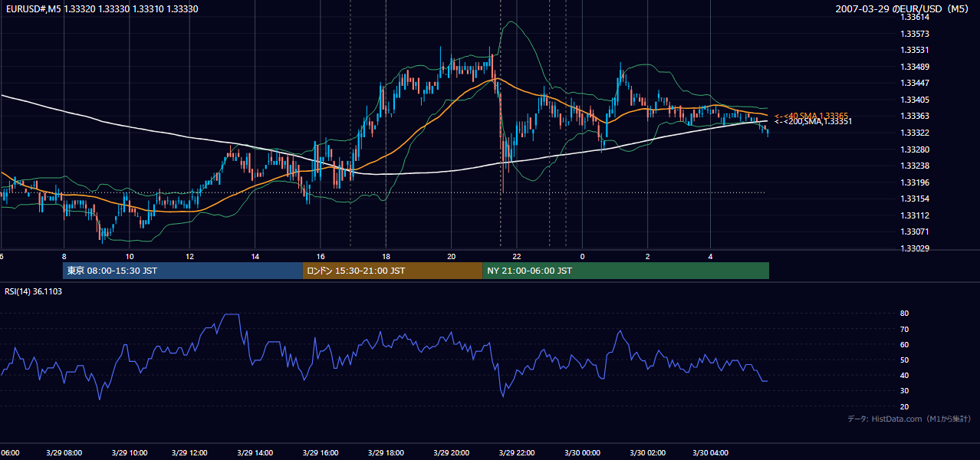980x460 pixels.
Task: Click hour tick 22 under the price chart
Action: pos(517,256)
